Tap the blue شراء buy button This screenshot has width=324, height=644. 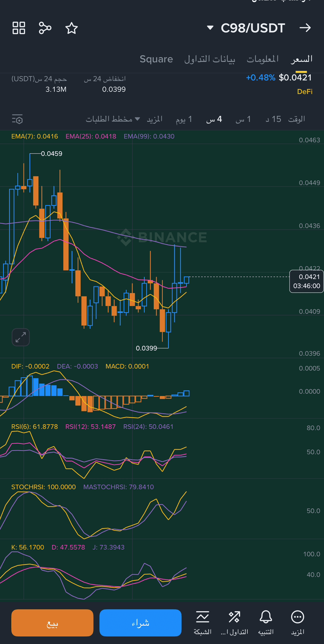[x=140, y=622]
